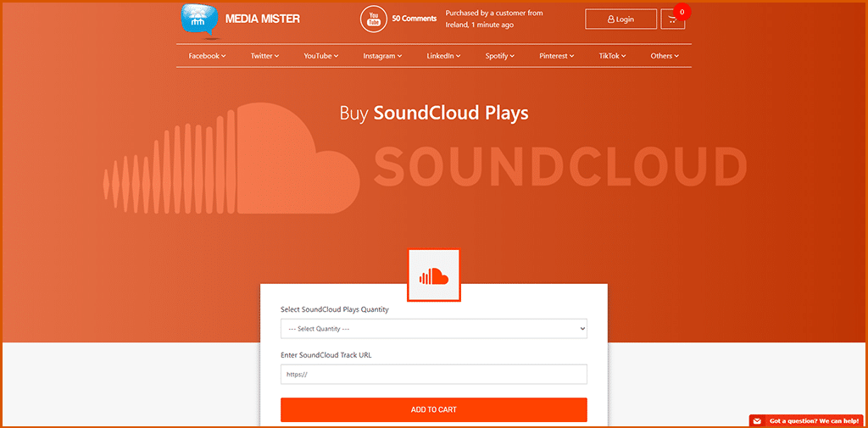Expand the Facebook menu
The width and height of the screenshot is (868, 428).
[x=207, y=56]
